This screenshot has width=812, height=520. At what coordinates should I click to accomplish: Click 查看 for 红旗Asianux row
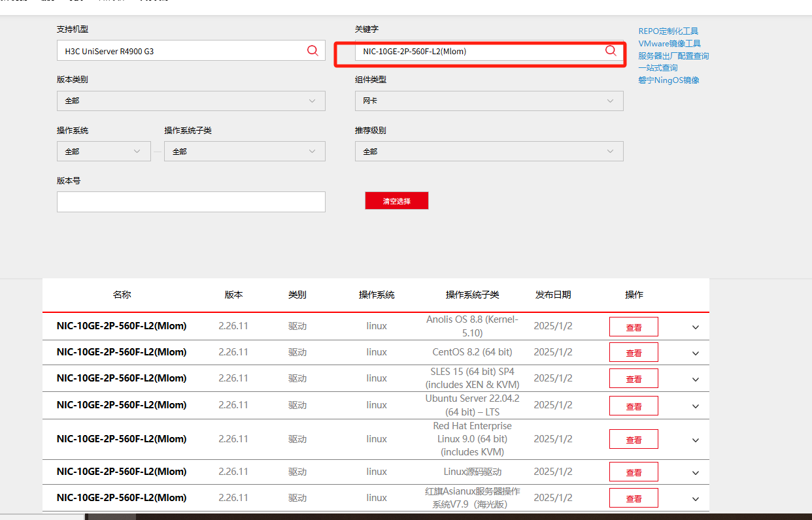(634, 498)
